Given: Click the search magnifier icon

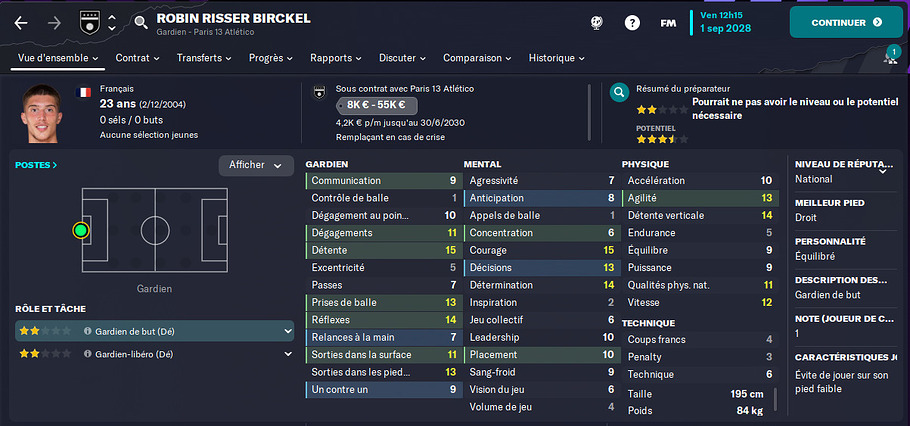Looking at the screenshot, I should [141, 22].
